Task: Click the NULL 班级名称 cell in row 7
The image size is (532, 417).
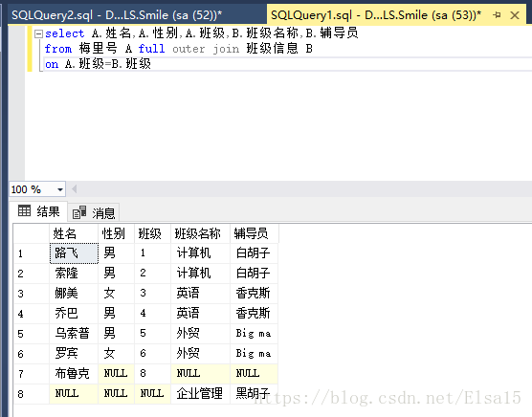Action: pos(201,374)
